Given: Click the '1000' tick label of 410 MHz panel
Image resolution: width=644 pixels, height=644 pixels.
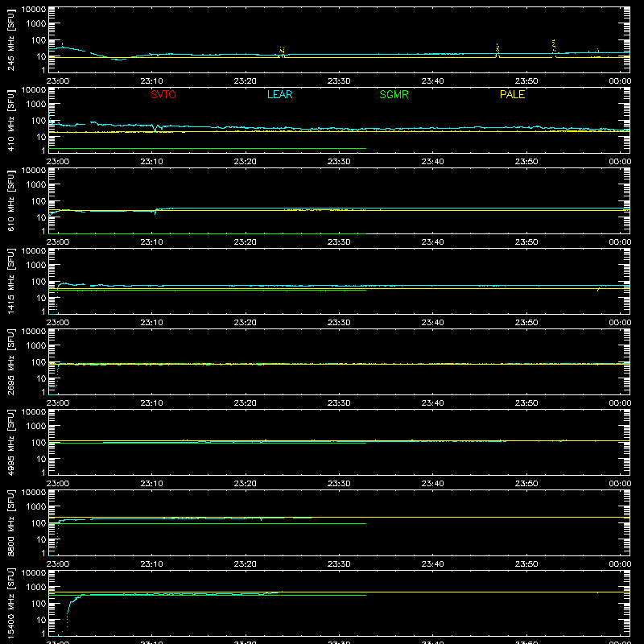Looking at the screenshot, I should (36, 105).
